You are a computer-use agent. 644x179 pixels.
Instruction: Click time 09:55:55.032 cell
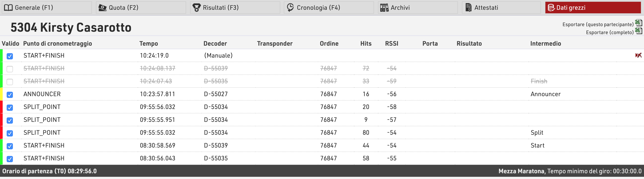pyautogui.click(x=157, y=133)
